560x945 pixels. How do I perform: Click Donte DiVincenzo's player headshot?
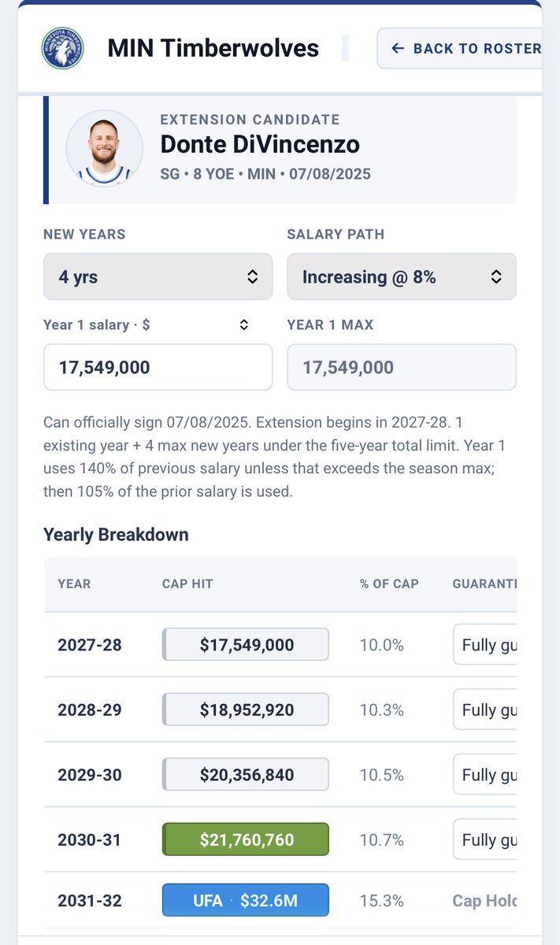[104, 149]
